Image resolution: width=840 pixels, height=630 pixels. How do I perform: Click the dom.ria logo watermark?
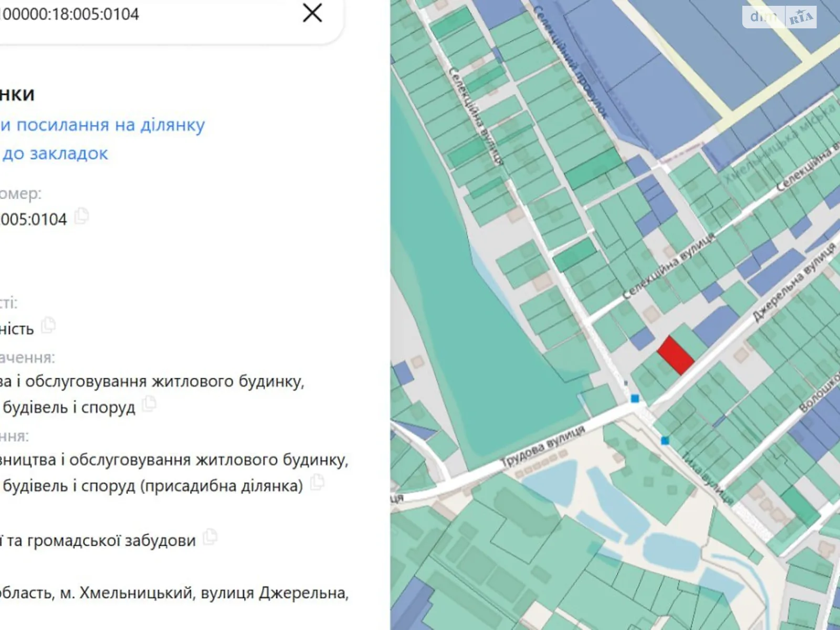(779, 17)
